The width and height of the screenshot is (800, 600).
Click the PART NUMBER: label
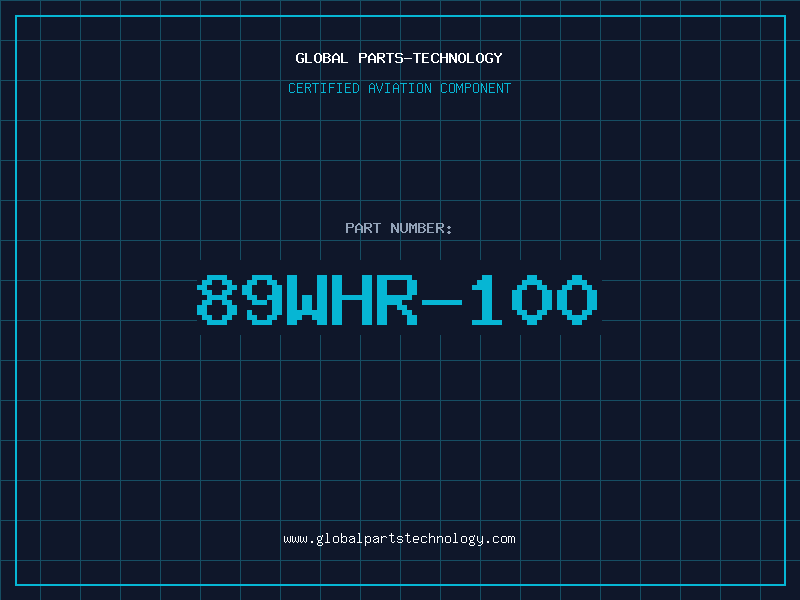click(x=399, y=228)
